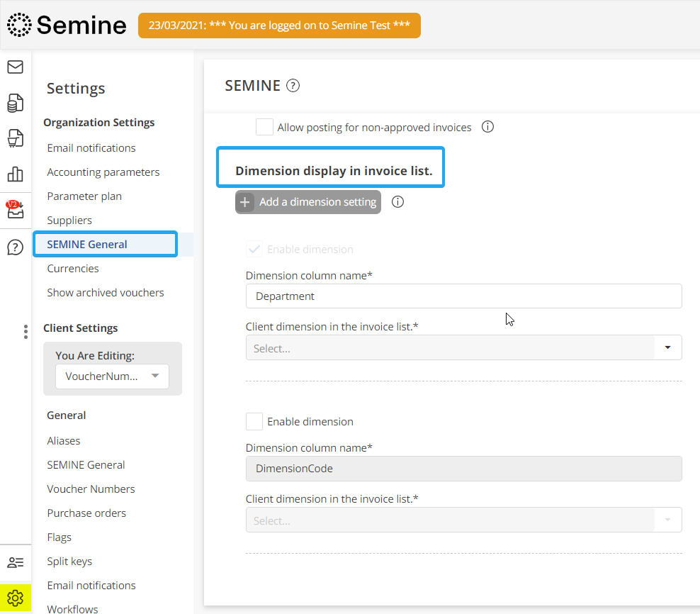
Task: Toggle Enable dimension checkbox for Department
Action: (x=254, y=250)
